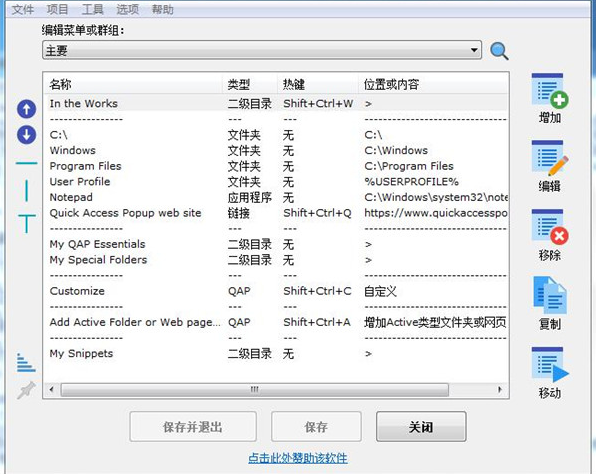Add a vertical column break
The image size is (596, 474).
point(26,191)
